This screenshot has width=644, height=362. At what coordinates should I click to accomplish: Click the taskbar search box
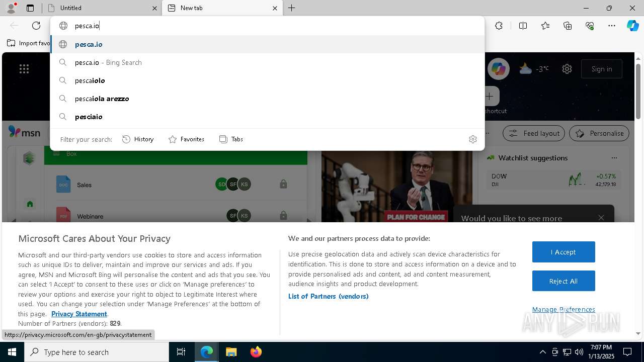97,352
